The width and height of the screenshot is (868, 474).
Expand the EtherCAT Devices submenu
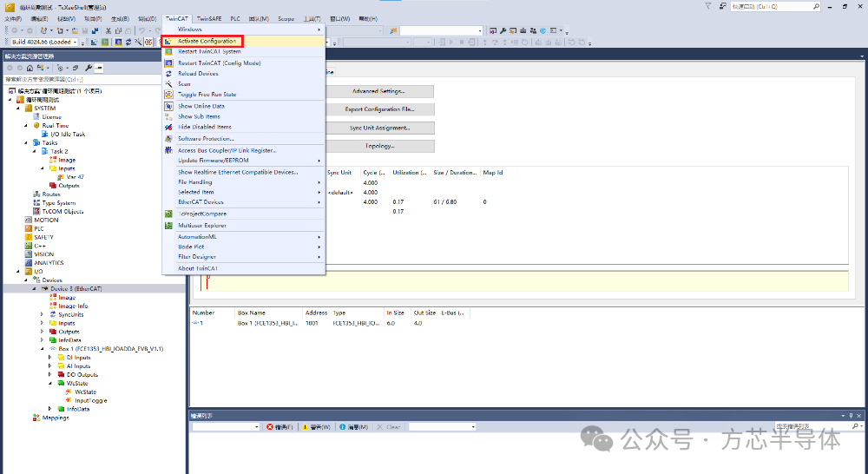(x=243, y=202)
